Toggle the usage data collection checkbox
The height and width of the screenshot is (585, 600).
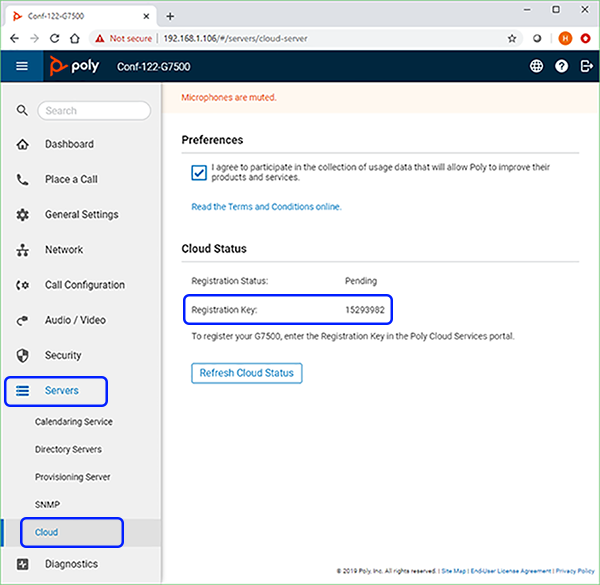pos(199,172)
